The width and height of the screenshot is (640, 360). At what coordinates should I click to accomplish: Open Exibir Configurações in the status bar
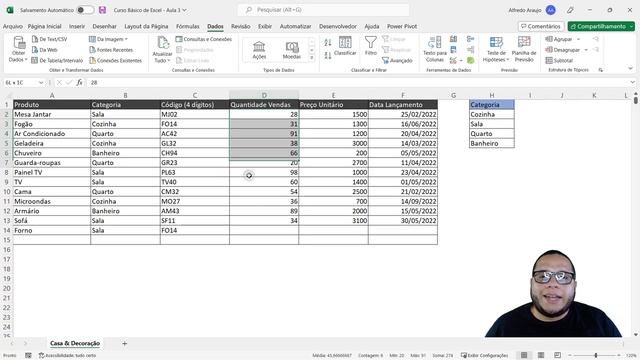484,356
